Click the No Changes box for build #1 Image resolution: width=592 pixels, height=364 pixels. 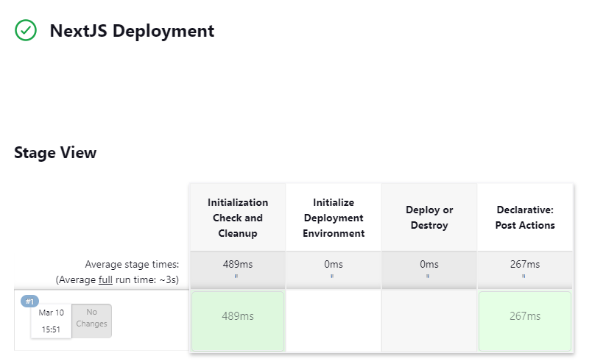click(x=92, y=321)
